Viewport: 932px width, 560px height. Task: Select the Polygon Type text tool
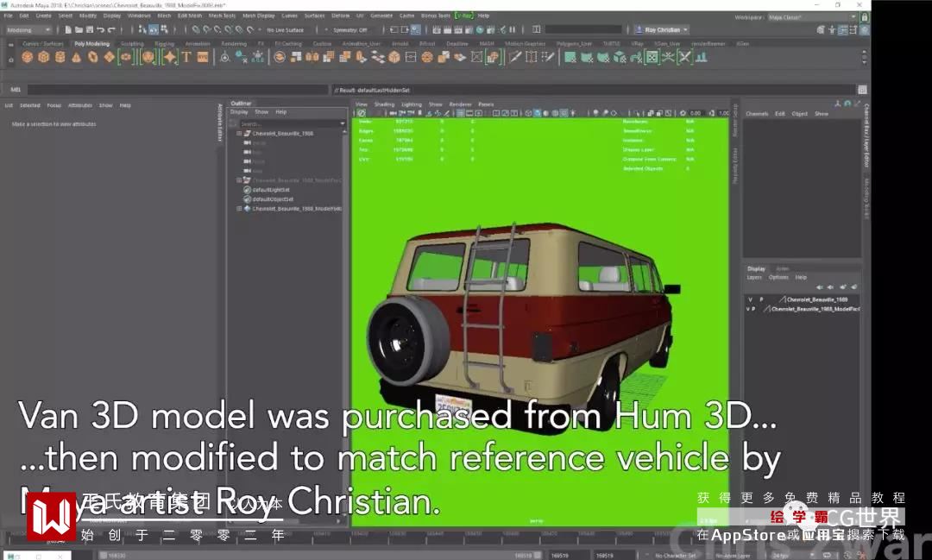[186, 57]
